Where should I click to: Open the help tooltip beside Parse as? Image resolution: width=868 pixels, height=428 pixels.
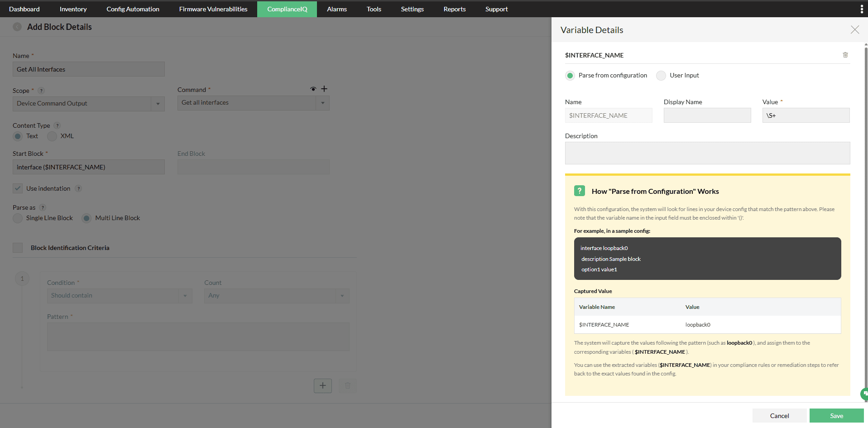[43, 207]
